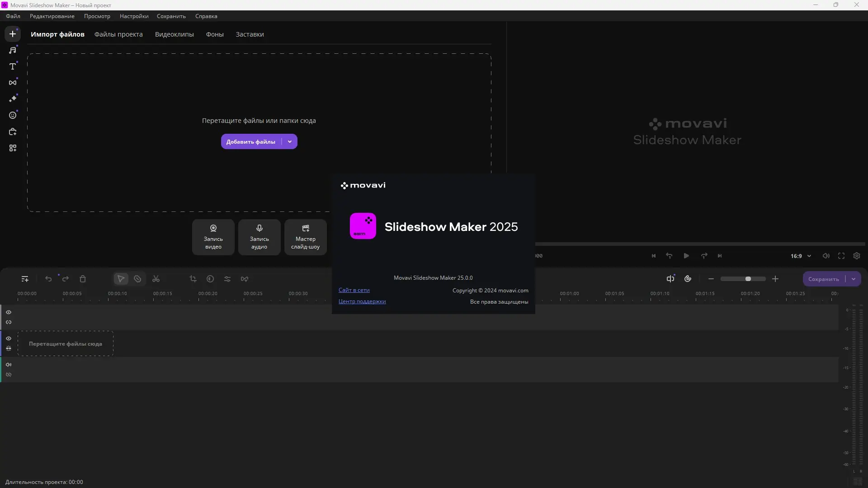This screenshot has height=488, width=868.
Task: Expand the Сохранить export options arrow
Action: pos(854,279)
